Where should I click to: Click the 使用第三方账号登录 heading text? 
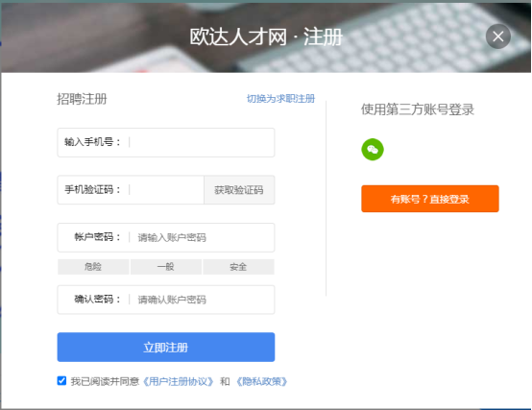click(418, 109)
